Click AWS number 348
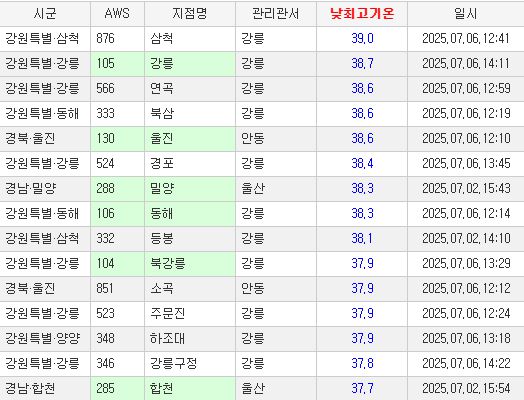 point(105,339)
